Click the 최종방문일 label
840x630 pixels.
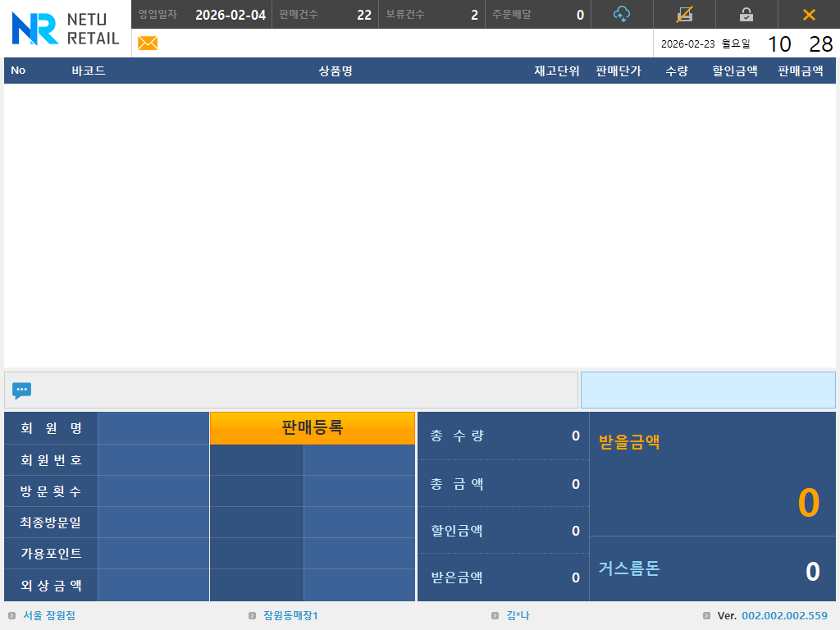click(51, 522)
